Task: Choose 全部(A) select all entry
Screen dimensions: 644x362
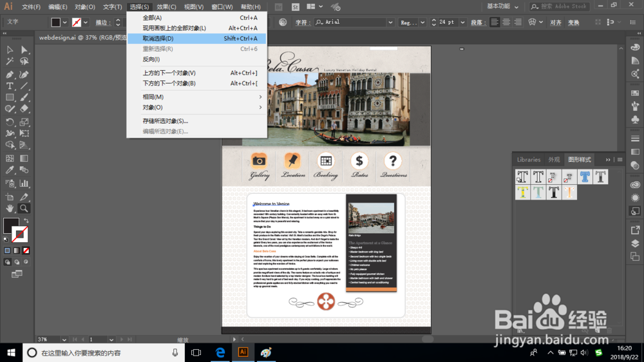Action: (x=196, y=17)
